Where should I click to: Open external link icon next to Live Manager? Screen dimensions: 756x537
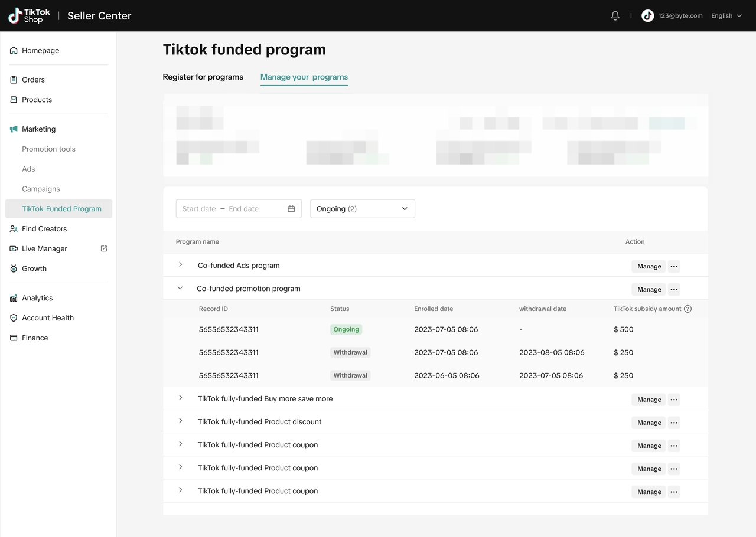(x=104, y=248)
